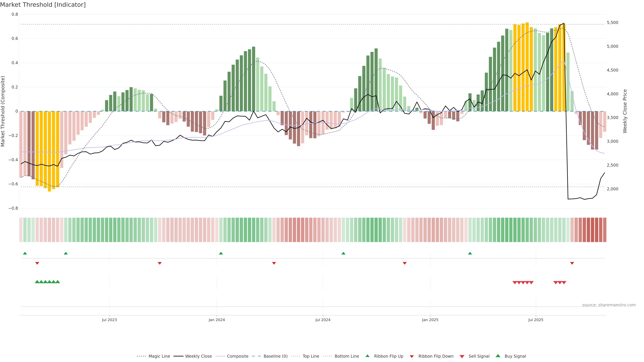
Task: Click the Bottom Line legend entry
Action: [x=346, y=356]
